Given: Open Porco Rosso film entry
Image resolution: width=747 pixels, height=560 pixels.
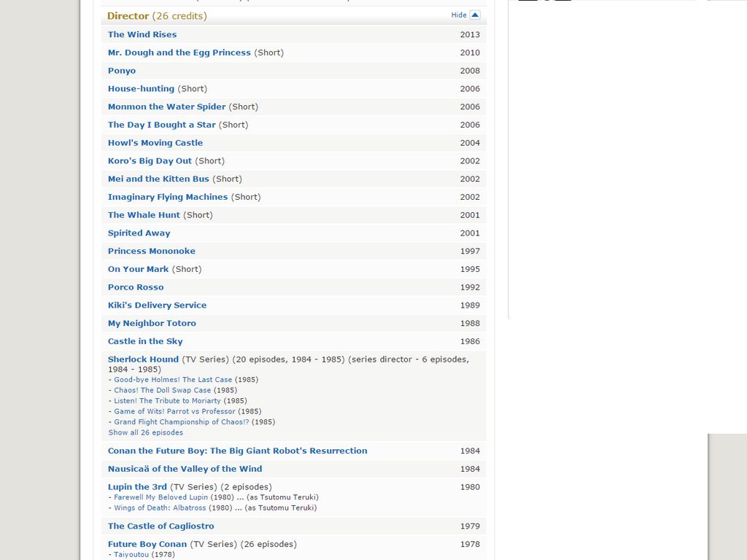Looking at the screenshot, I should 136,287.
